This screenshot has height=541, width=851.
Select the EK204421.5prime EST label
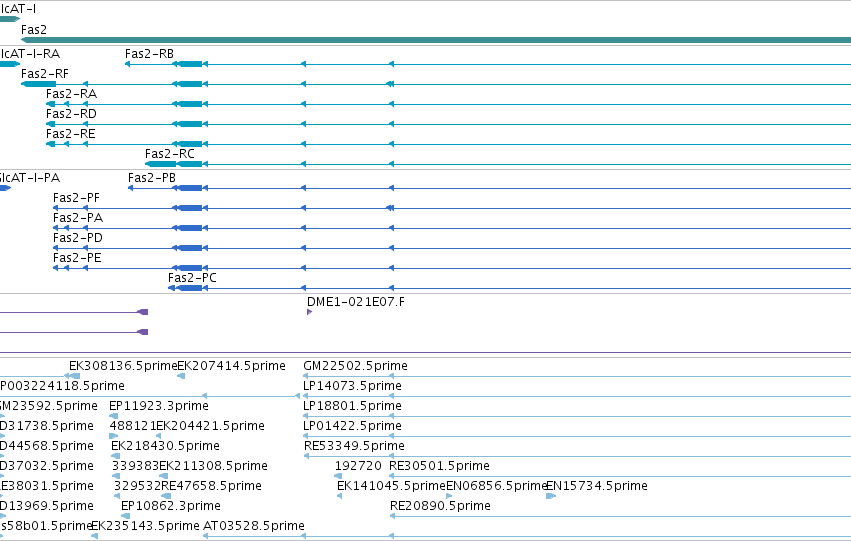pyautogui.click(x=211, y=427)
